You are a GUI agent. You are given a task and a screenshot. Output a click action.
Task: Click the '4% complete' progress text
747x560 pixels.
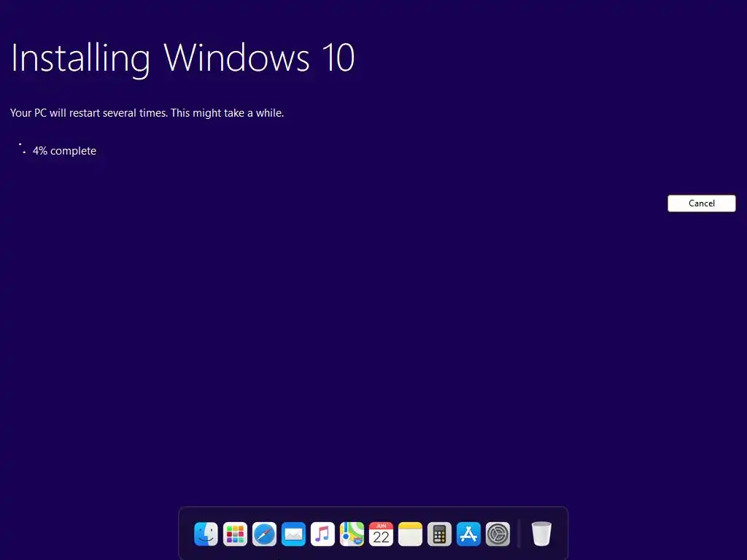pos(64,151)
